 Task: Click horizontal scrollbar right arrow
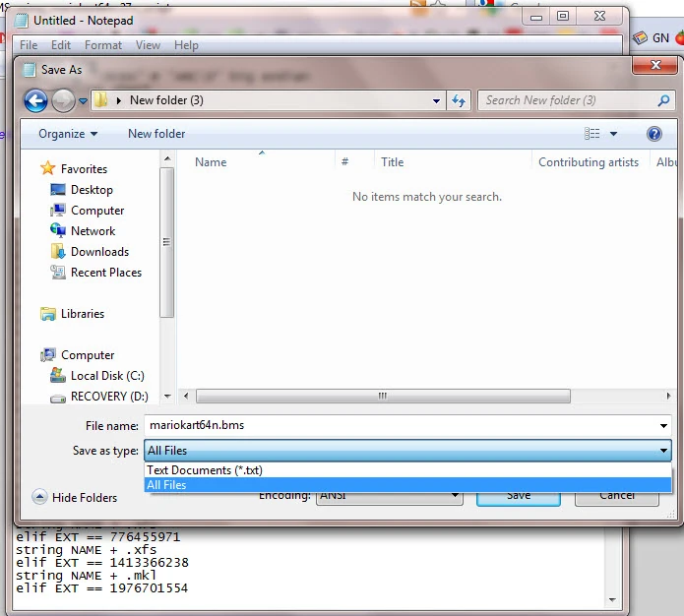click(668, 397)
